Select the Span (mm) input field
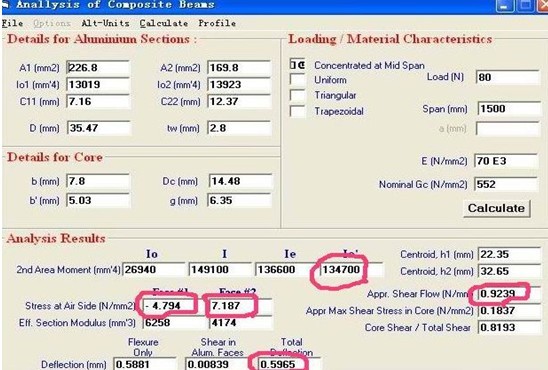 tap(509, 109)
